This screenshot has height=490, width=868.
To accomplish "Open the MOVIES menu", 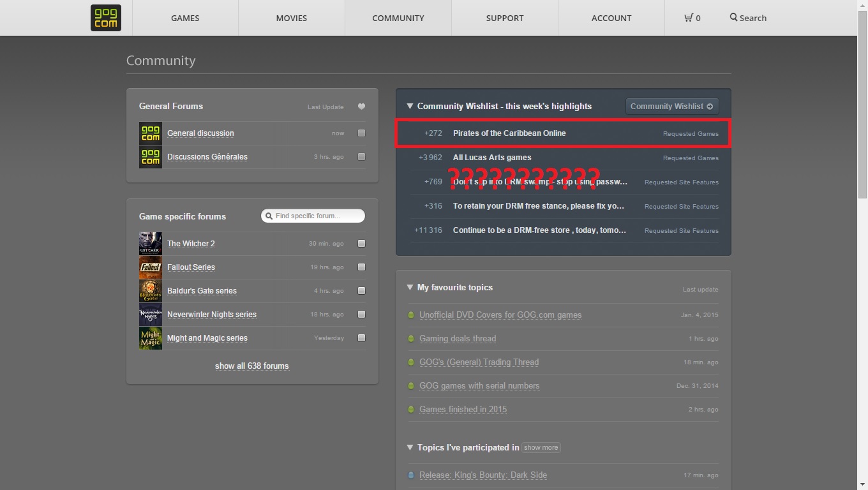I will (x=292, y=18).
